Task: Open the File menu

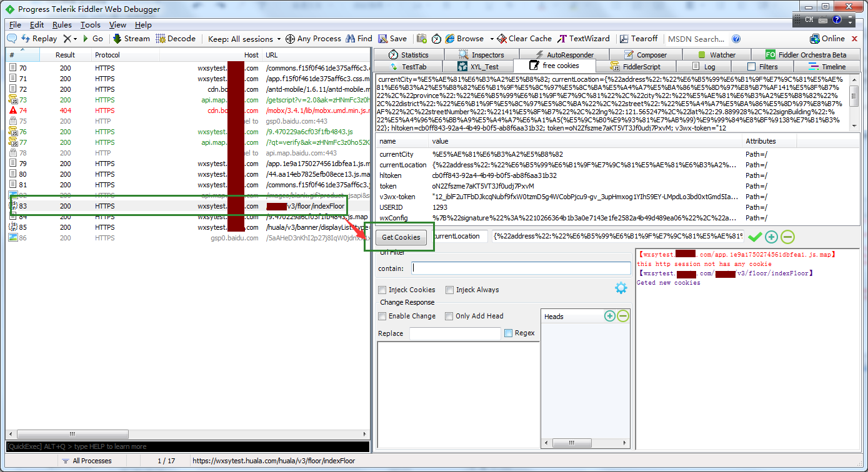Action: [15, 25]
